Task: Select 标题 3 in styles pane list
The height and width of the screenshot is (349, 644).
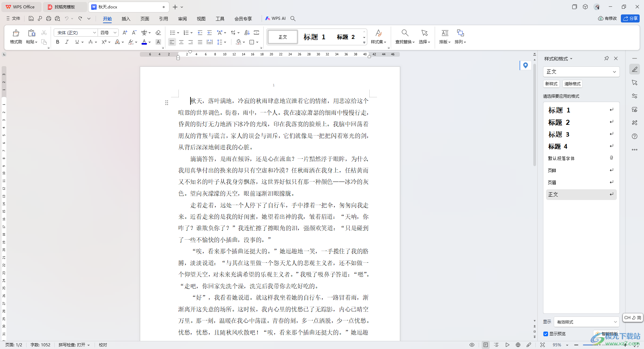Action: click(581, 134)
